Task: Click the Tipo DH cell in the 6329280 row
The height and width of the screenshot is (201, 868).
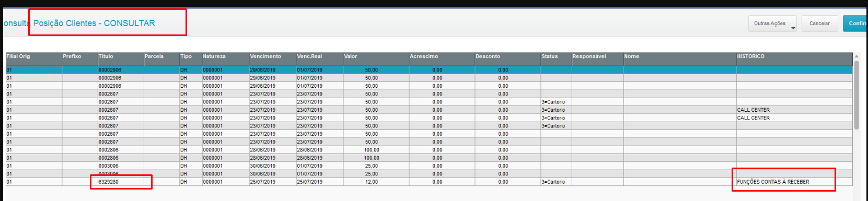Action: (x=190, y=182)
